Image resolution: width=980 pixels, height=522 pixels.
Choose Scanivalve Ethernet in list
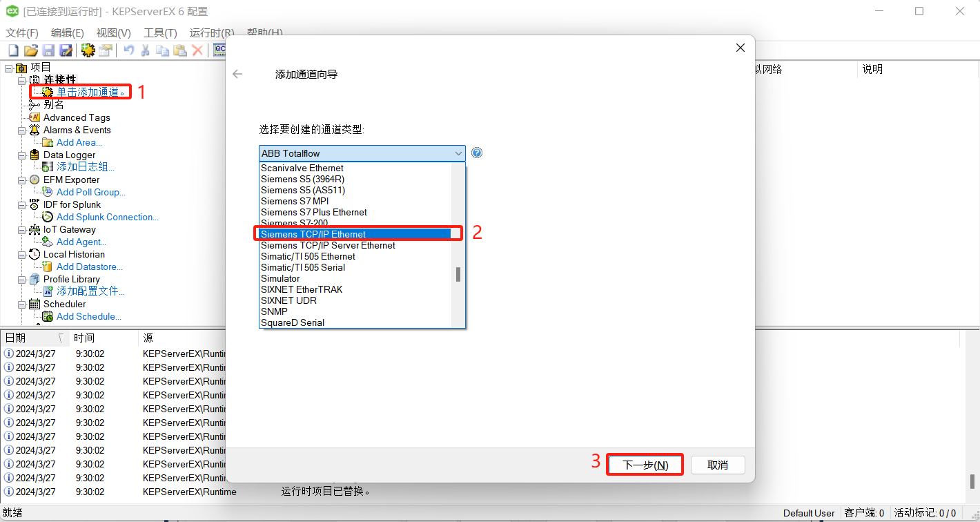point(355,168)
